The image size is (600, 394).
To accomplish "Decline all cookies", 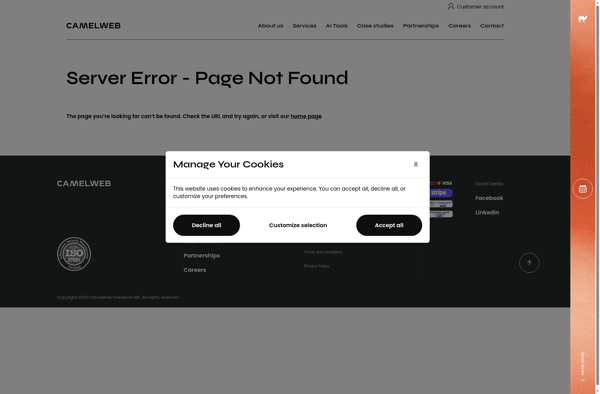I will [206, 225].
